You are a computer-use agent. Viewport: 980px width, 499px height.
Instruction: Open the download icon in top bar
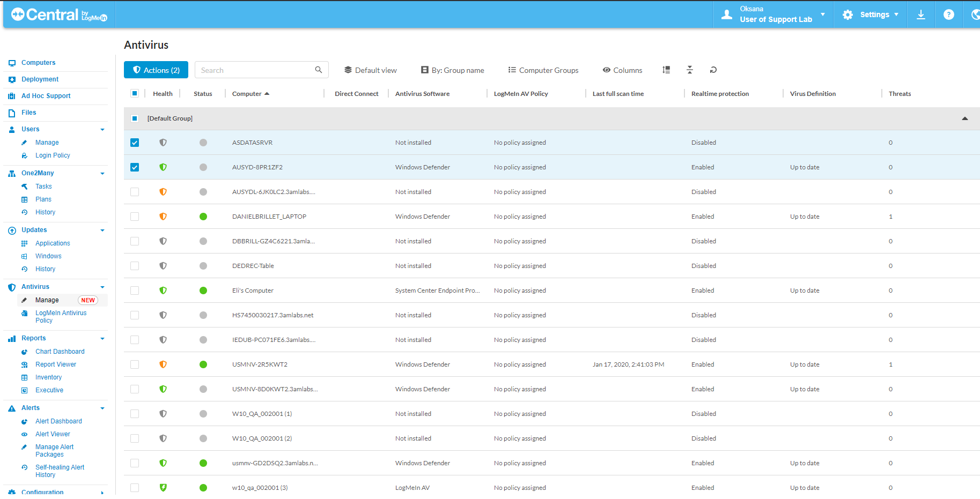(920, 14)
